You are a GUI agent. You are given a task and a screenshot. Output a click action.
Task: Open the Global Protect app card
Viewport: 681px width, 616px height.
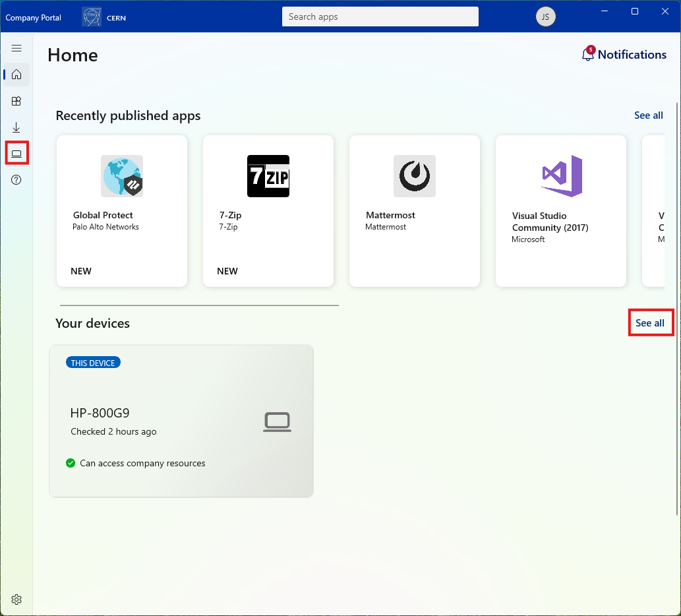click(122, 211)
